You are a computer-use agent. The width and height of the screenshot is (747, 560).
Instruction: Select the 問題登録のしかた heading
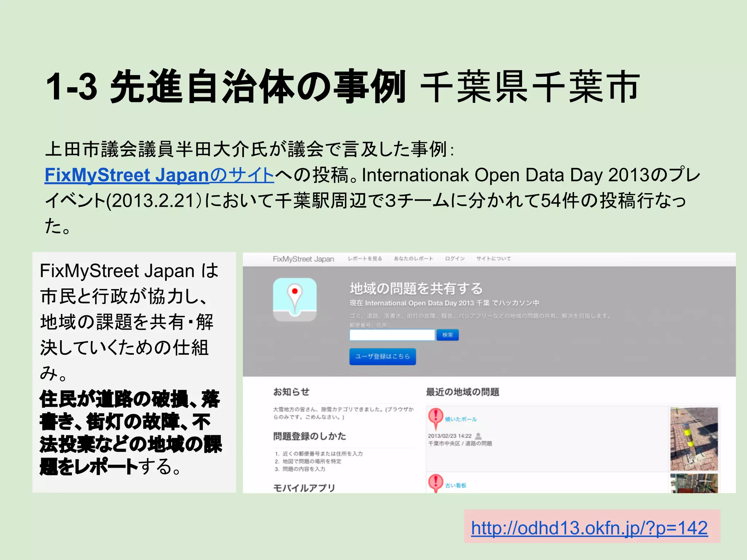click(309, 436)
